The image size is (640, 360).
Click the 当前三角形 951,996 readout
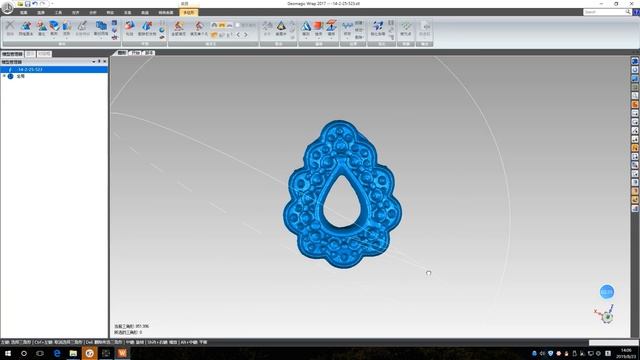(x=131, y=326)
